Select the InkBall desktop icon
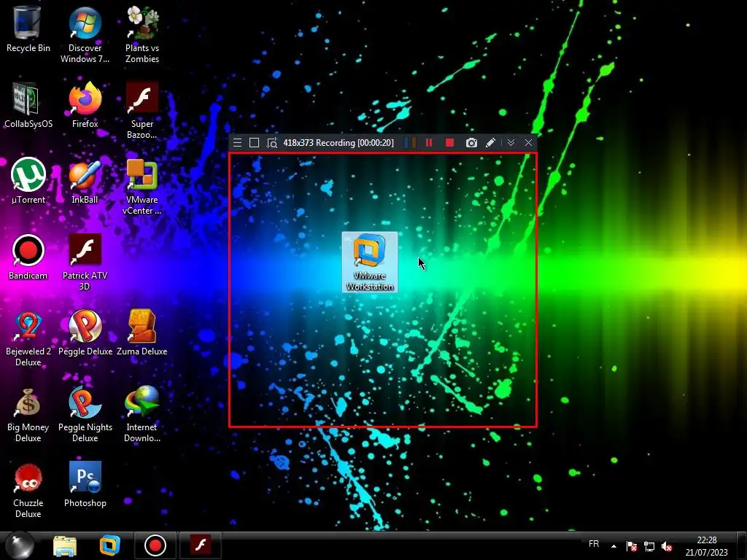This screenshot has width=747, height=560. point(85,181)
